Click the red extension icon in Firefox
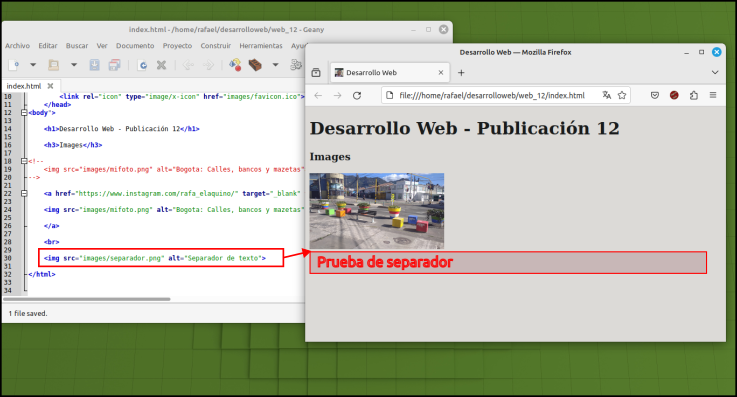The image size is (737, 397). pos(674,95)
